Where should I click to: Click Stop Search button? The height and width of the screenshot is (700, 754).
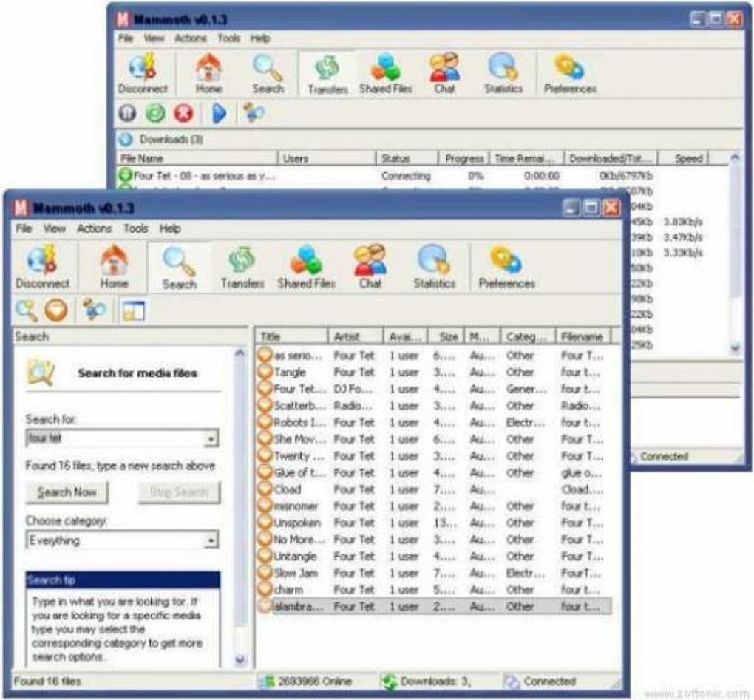[180, 492]
